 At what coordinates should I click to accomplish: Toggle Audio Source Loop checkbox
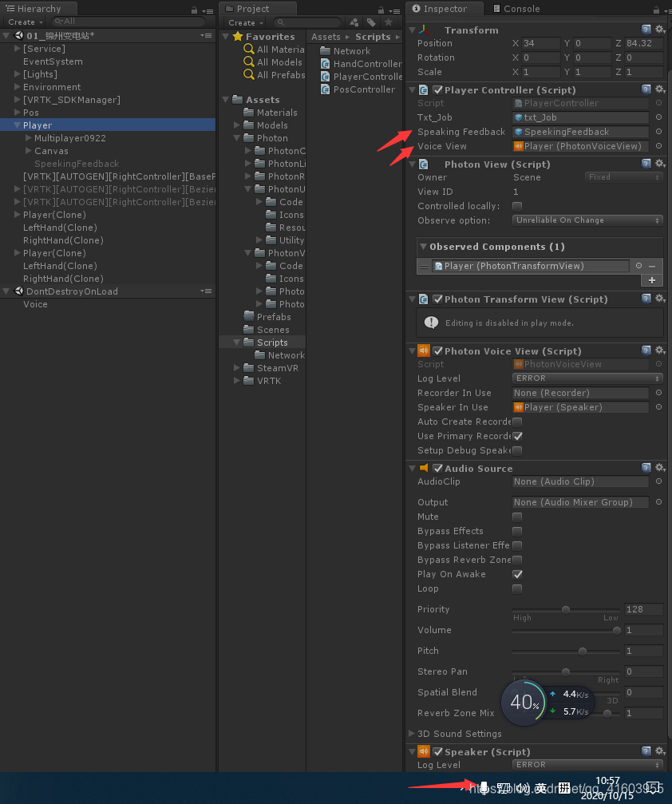click(x=517, y=588)
